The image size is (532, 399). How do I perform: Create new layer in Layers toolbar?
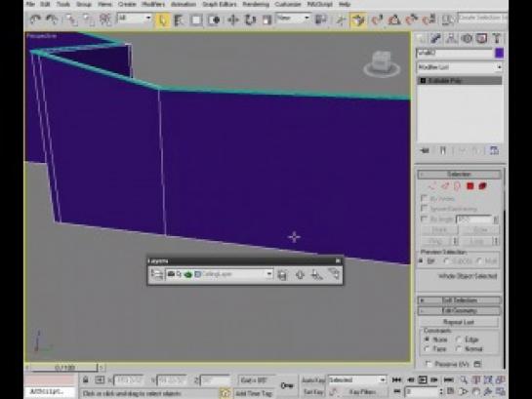click(282, 274)
